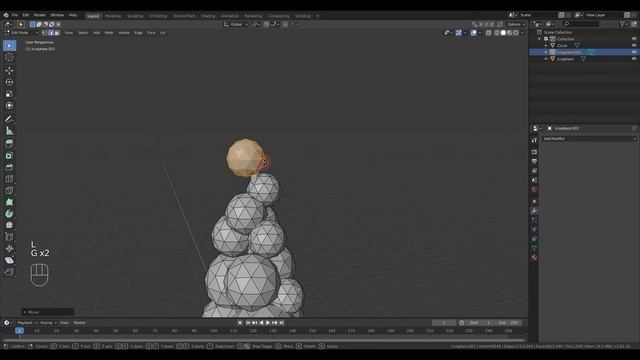
Task: Select the Loop Cut tool
Action: point(9,179)
